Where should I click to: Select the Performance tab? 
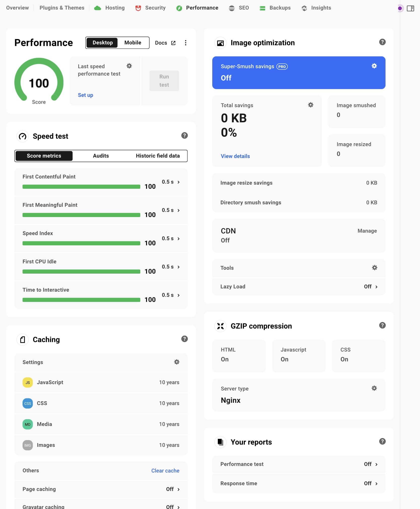coord(197,8)
